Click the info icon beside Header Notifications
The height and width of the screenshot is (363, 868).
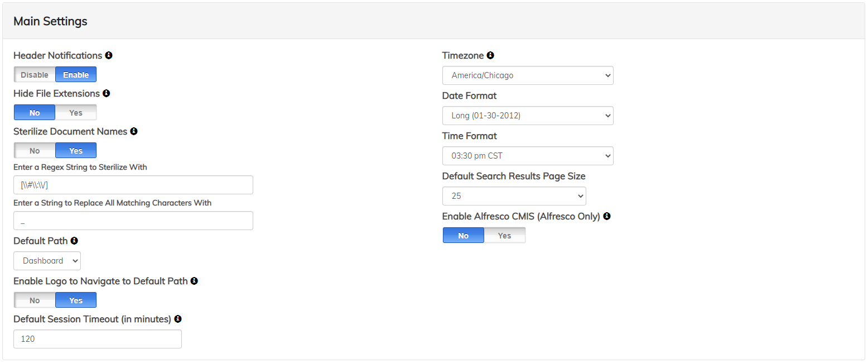109,55
